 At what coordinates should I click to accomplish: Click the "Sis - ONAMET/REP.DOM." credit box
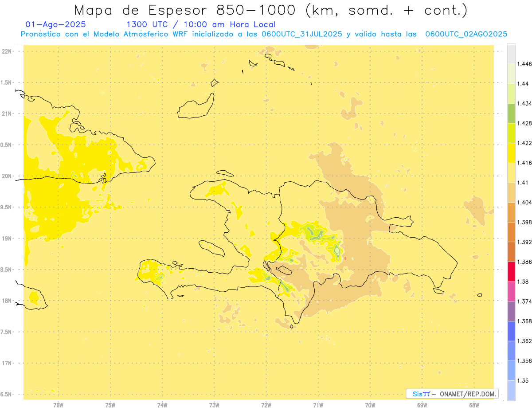click(x=452, y=394)
